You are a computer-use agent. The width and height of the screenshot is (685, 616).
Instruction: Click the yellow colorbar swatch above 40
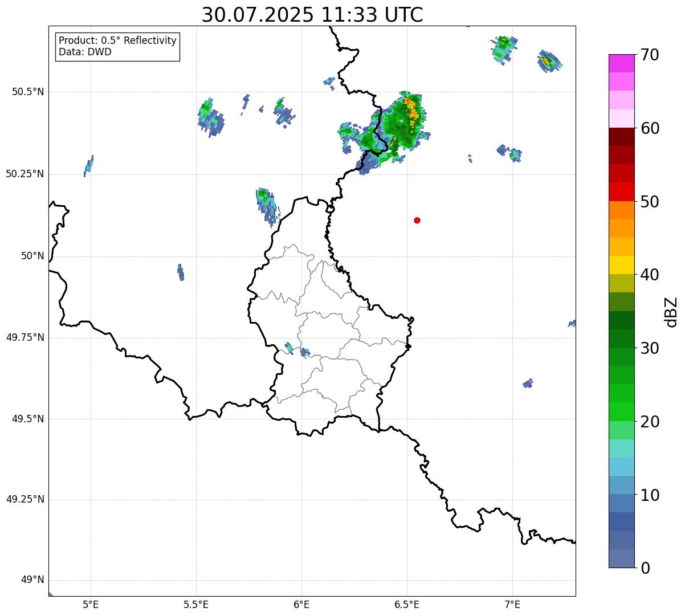(x=621, y=265)
